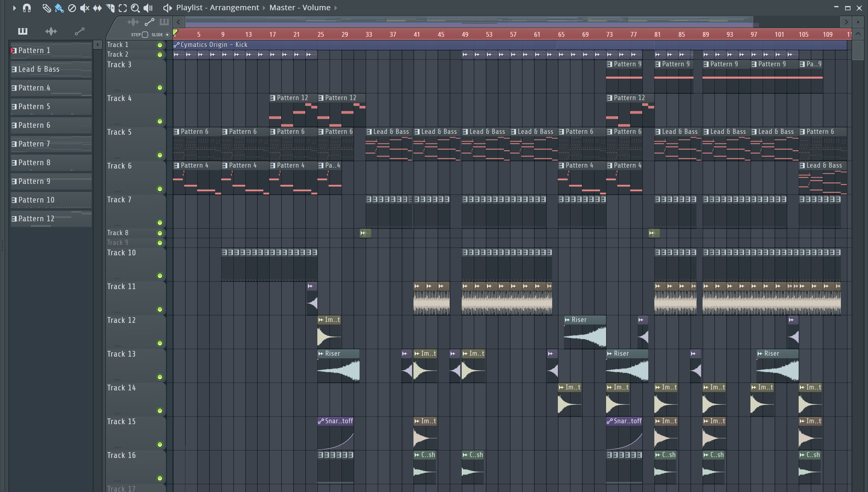Show automation clips in the picker panel

pos(79,31)
